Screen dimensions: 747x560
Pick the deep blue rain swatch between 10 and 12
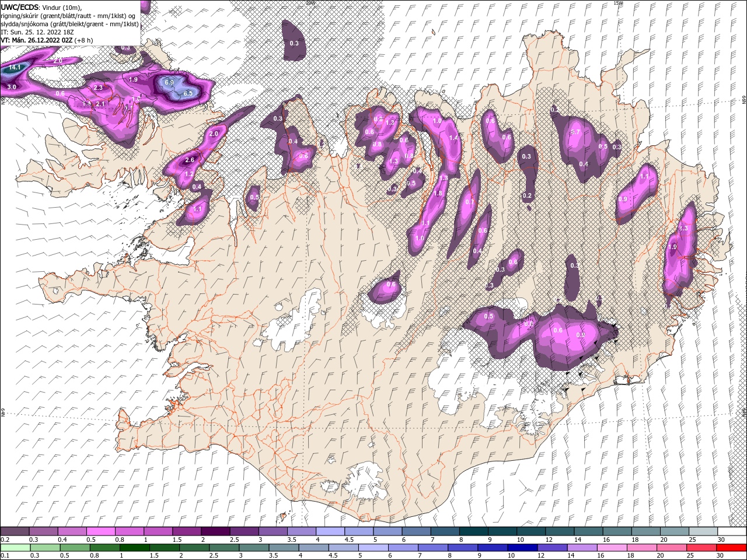click(522, 548)
